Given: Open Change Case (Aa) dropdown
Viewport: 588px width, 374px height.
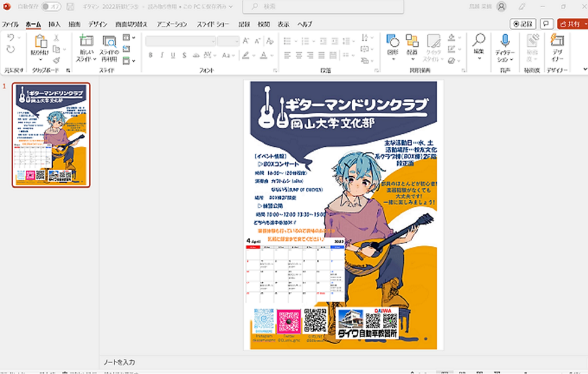Looking at the screenshot, I should 228,55.
